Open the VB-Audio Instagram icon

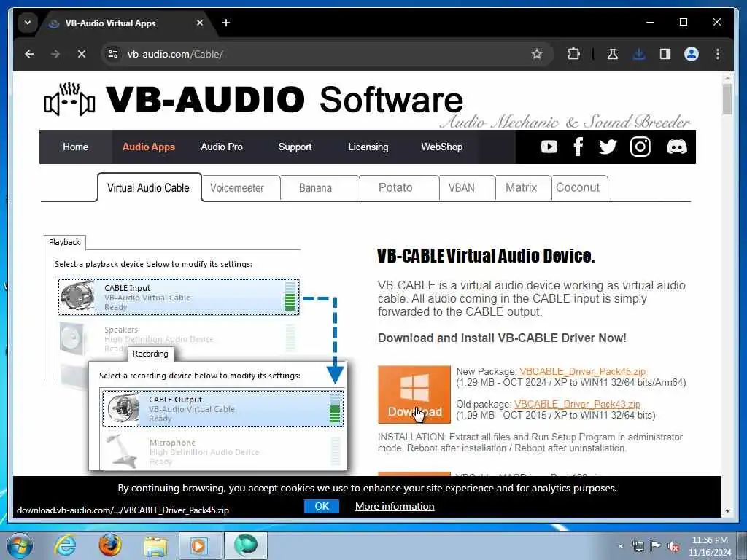point(640,147)
